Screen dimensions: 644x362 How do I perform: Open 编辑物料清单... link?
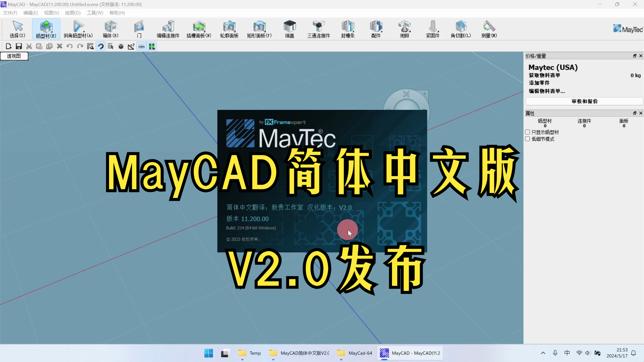[547, 91]
